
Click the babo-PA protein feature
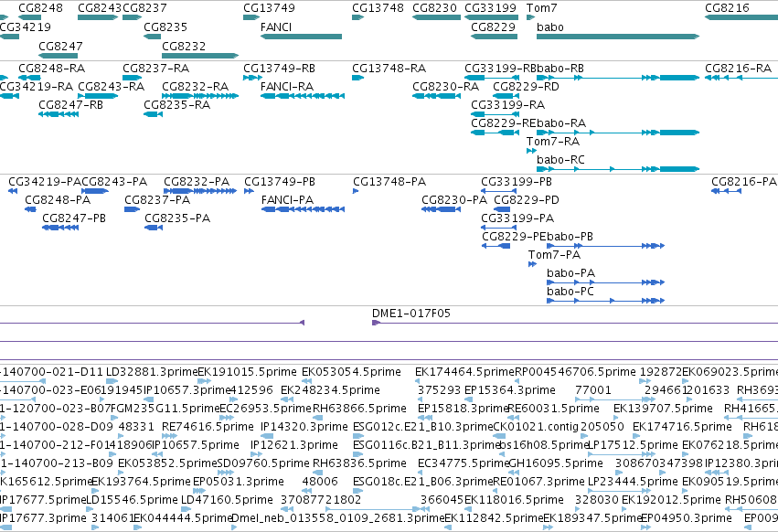[x=605, y=282]
